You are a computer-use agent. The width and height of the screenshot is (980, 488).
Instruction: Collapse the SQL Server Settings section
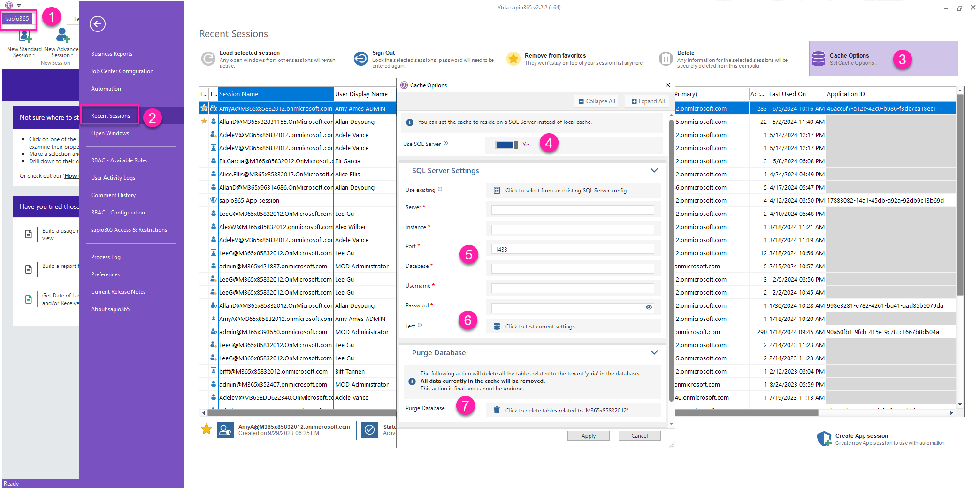click(x=654, y=170)
